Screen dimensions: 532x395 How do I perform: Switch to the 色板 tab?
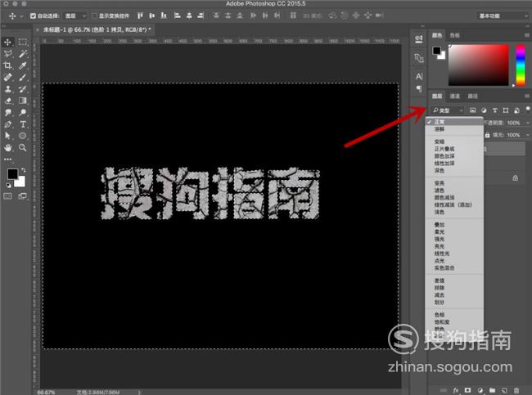click(x=454, y=35)
